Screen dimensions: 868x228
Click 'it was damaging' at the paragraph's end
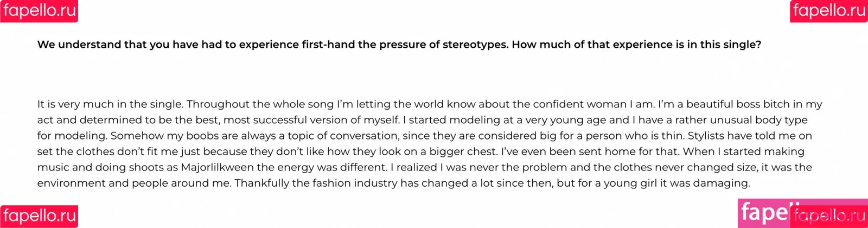(x=705, y=183)
